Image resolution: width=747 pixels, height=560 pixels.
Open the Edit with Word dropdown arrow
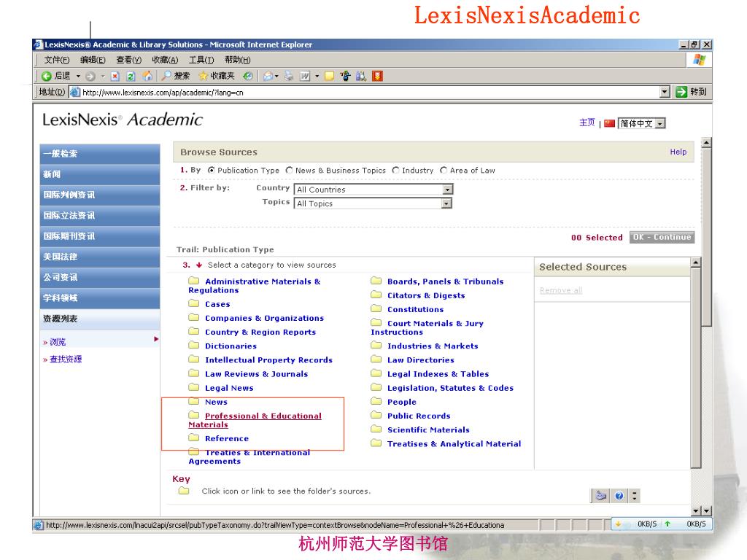pyautogui.click(x=317, y=76)
